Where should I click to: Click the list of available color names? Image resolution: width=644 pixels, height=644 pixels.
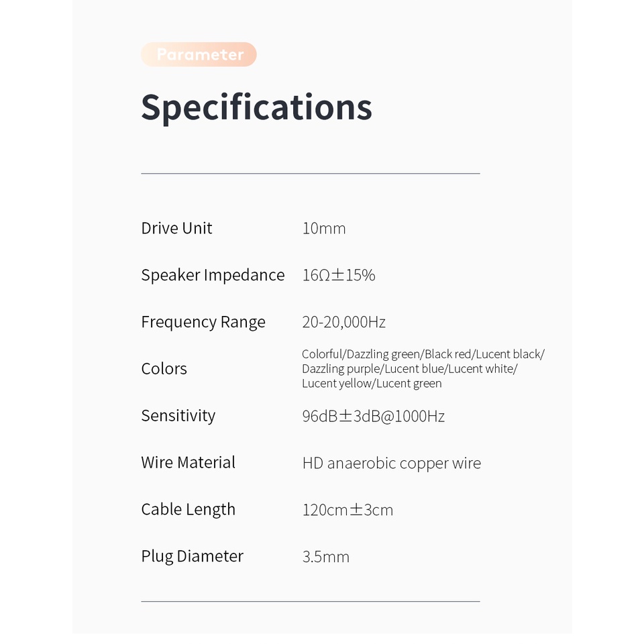pyautogui.click(x=423, y=369)
